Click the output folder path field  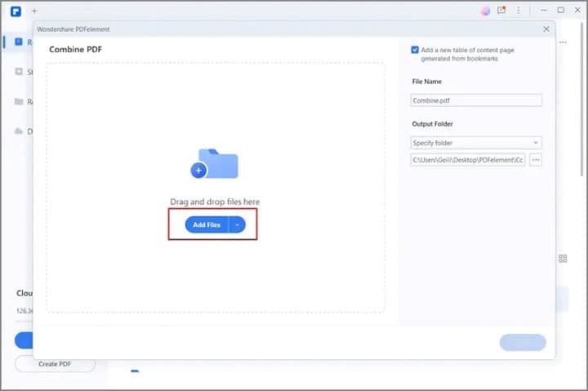[x=468, y=160]
